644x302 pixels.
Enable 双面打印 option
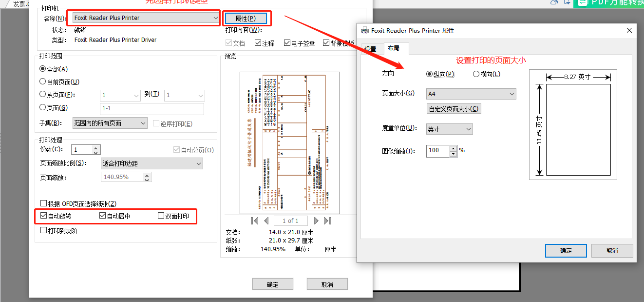coord(161,216)
